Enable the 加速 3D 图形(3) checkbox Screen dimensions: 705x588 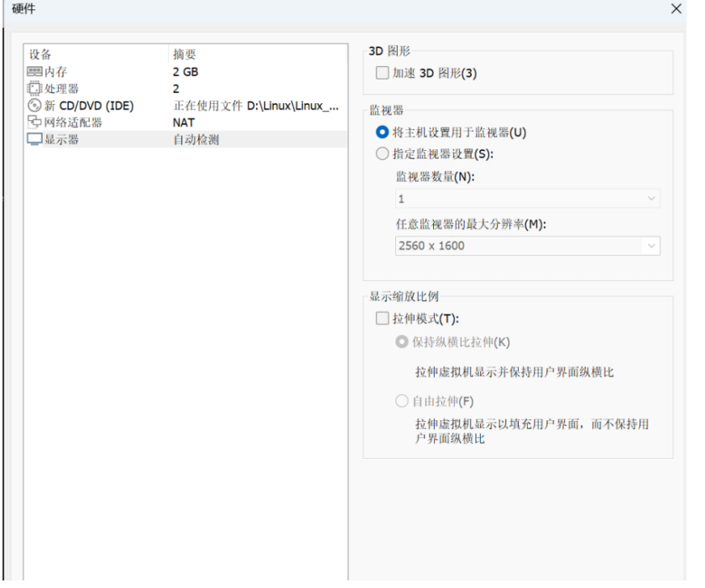[x=382, y=73]
